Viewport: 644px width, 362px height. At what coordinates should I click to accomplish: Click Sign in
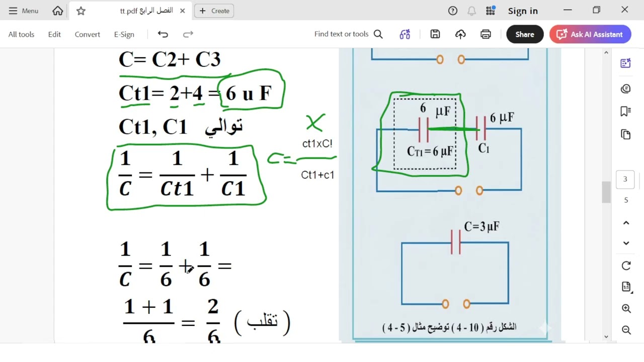(523, 11)
